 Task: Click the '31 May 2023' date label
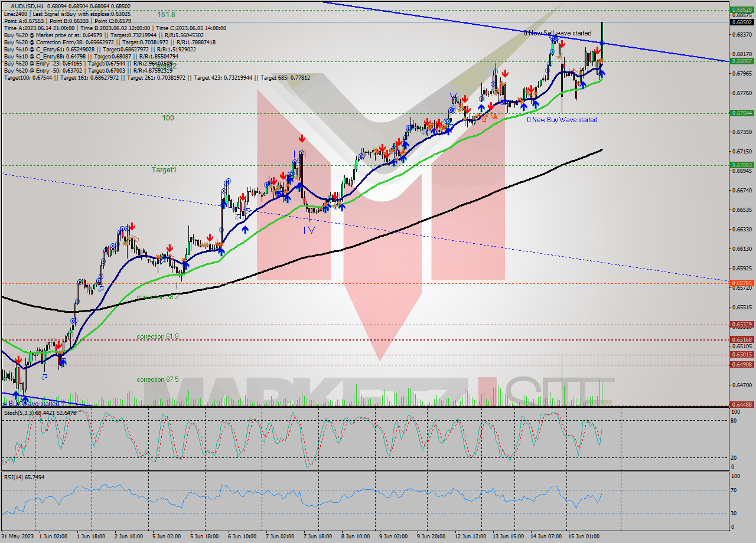17,536
